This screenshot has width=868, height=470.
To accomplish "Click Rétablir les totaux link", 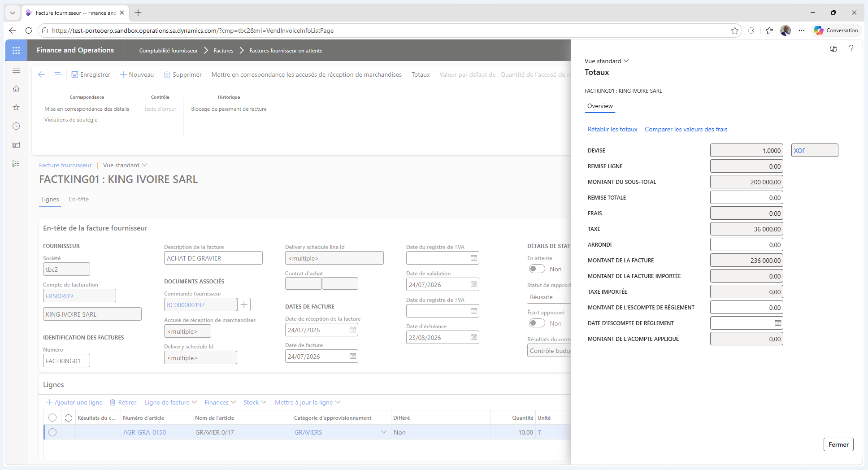I will [612, 129].
